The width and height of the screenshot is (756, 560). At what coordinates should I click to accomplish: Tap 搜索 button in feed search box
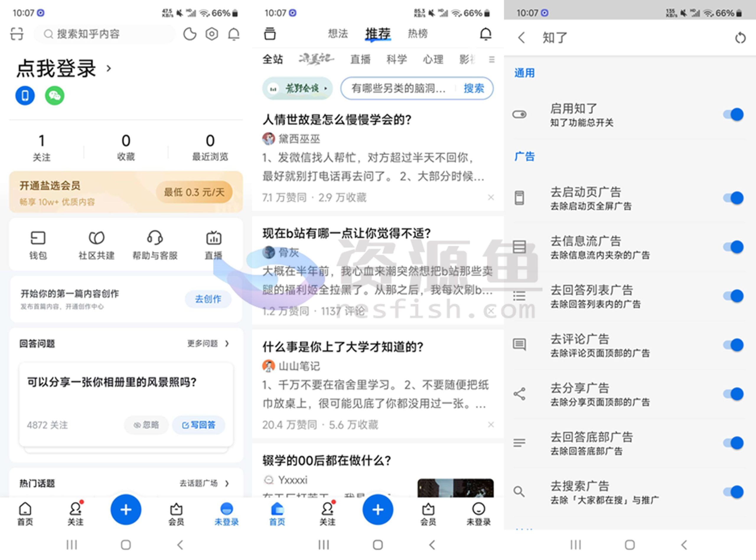(x=474, y=89)
